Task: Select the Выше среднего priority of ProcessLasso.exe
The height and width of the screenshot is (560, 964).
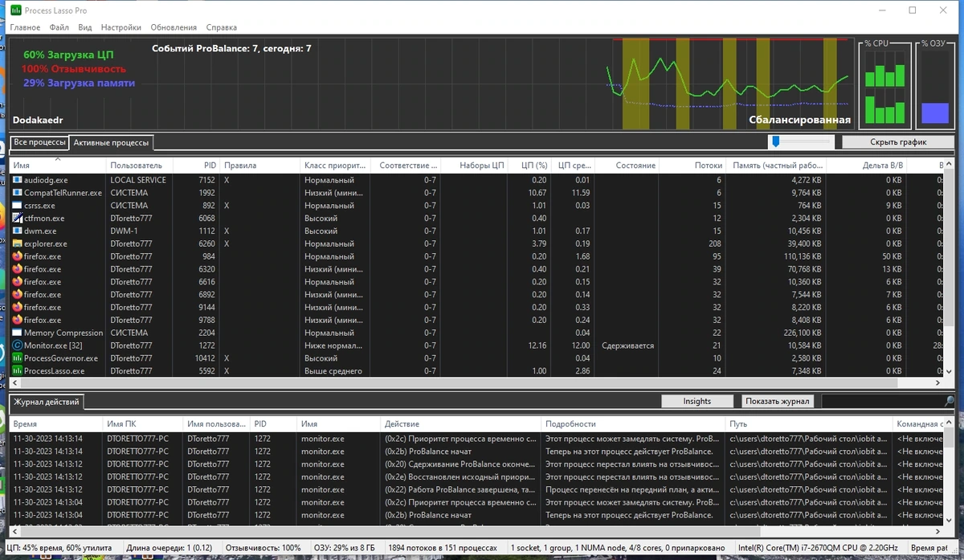Action: pyautogui.click(x=333, y=371)
